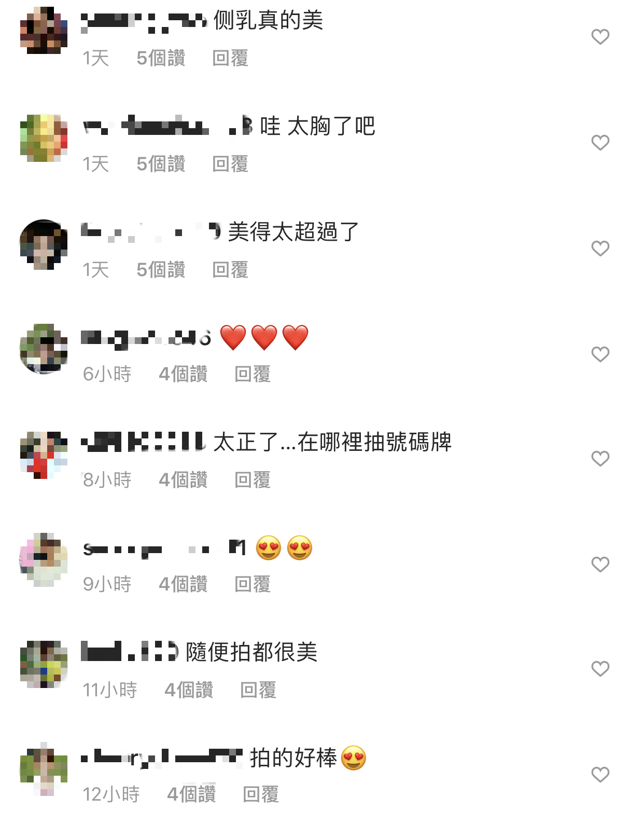Reply to the 12小時 comment

(x=261, y=794)
